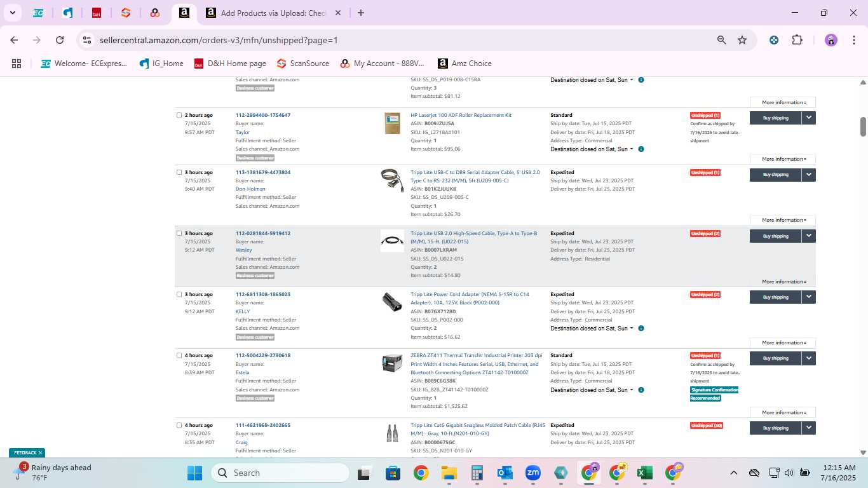The width and height of the screenshot is (868, 488).
Task: Open ScanSource bookmark
Action: (303, 64)
